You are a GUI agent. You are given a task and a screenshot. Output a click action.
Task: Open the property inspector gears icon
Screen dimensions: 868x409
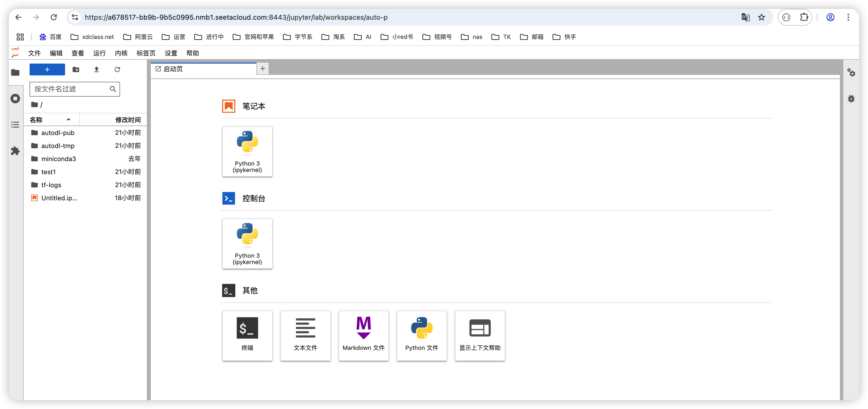(851, 72)
